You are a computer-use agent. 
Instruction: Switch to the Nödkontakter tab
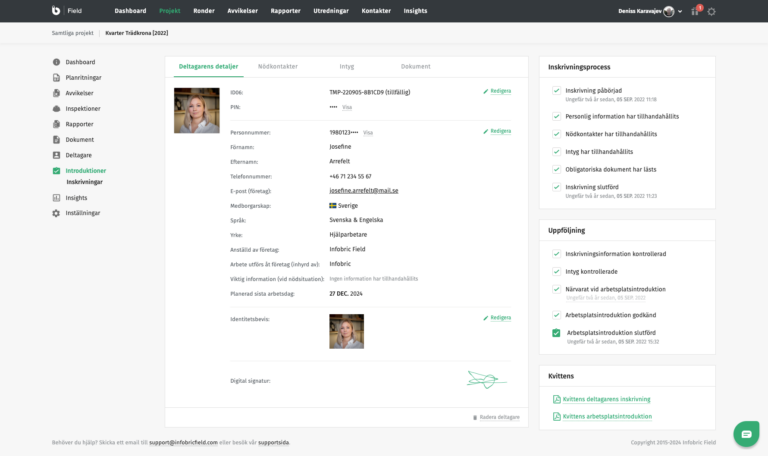pos(277,66)
